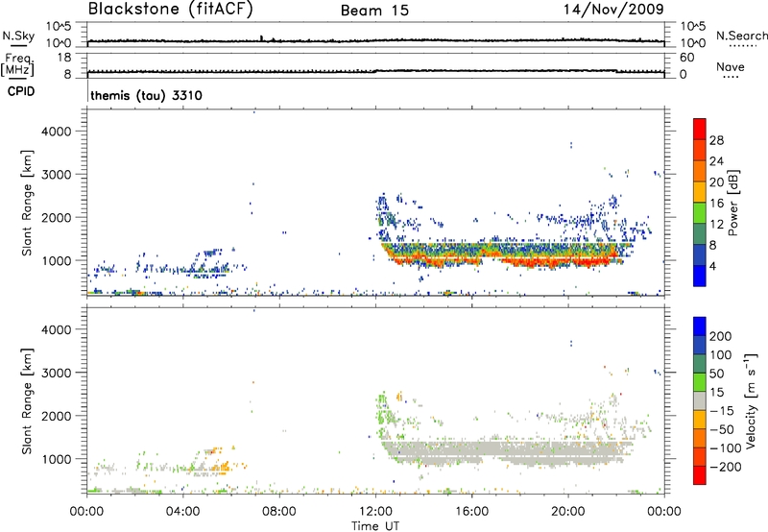This screenshot has height=532, width=768.
Task: Click the "24" label on power colorbar
Action: tap(716, 161)
